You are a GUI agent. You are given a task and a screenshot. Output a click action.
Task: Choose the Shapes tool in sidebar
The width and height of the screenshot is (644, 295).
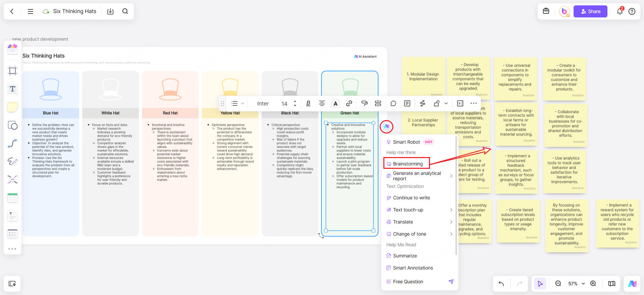[12, 126]
